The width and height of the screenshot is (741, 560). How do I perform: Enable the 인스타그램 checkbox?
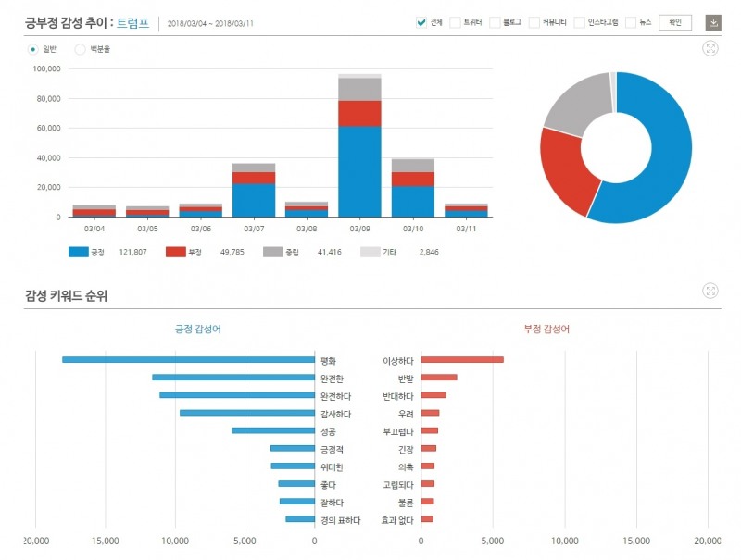click(x=579, y=22)
